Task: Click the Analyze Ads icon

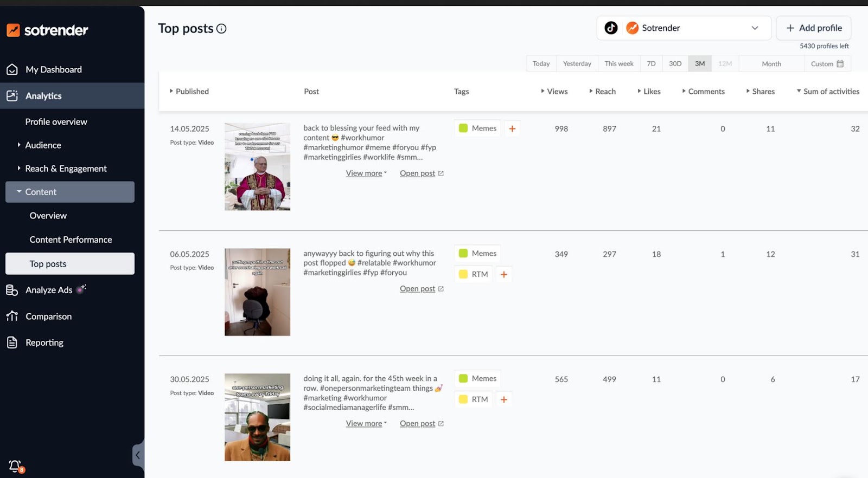Action: point(12,290)
